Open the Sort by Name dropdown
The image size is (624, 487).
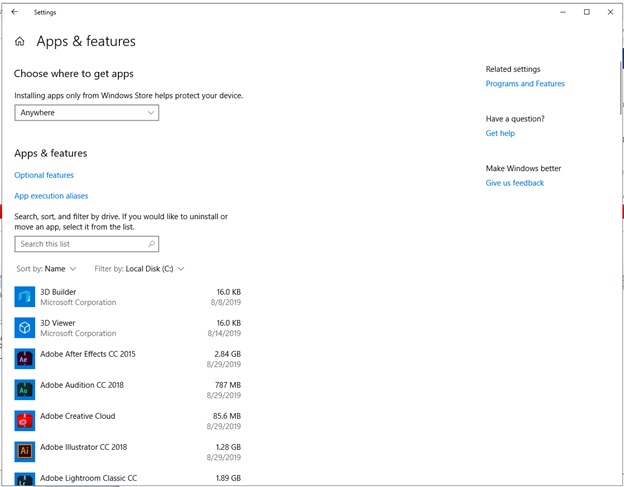(x=46, y=269)
